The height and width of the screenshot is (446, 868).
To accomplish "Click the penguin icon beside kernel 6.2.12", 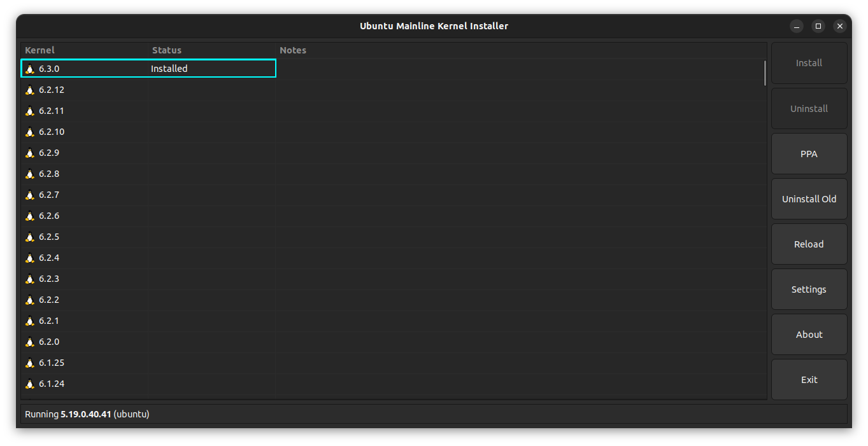I will pyautogui.click(x=29, y=90).
